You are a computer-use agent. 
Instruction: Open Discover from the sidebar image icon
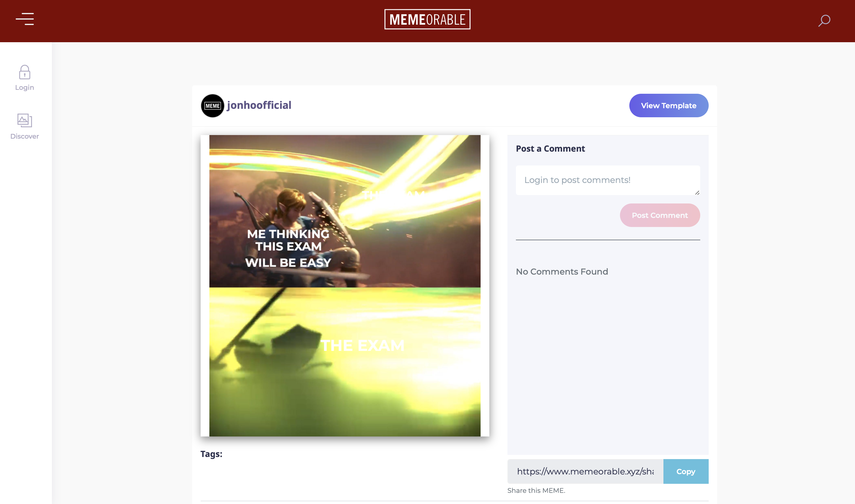24,120
